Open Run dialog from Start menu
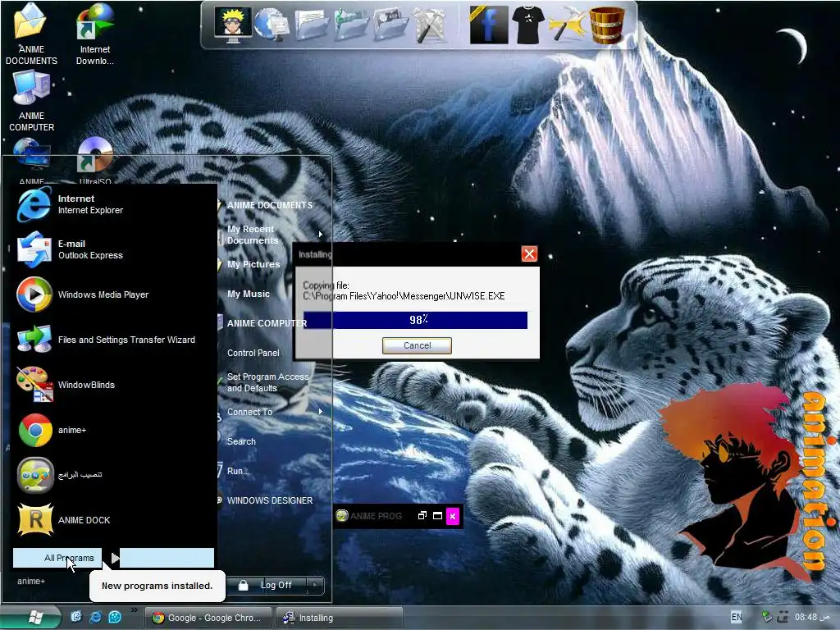840x630 pixels. pyautogui.click(x=238, y=471)
